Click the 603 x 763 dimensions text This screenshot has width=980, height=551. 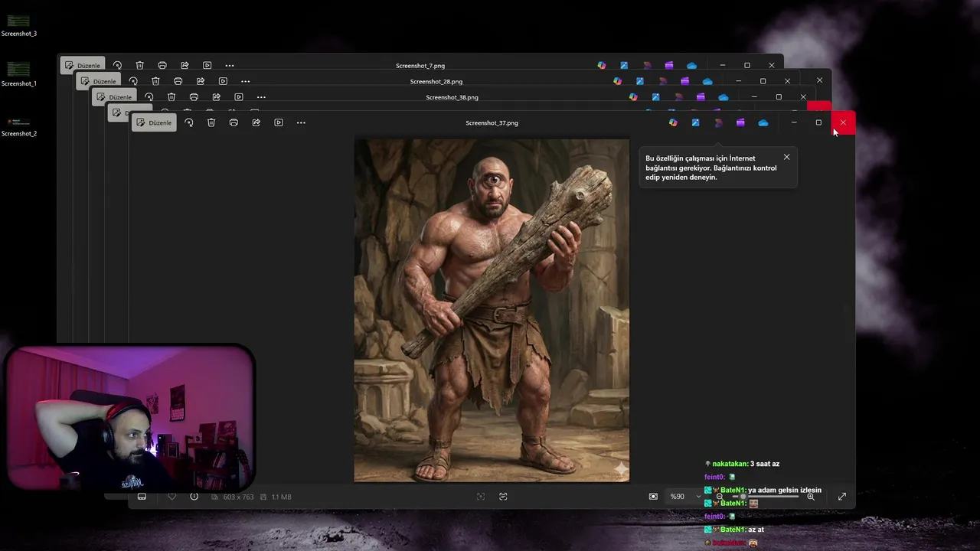tap(238, 497)
